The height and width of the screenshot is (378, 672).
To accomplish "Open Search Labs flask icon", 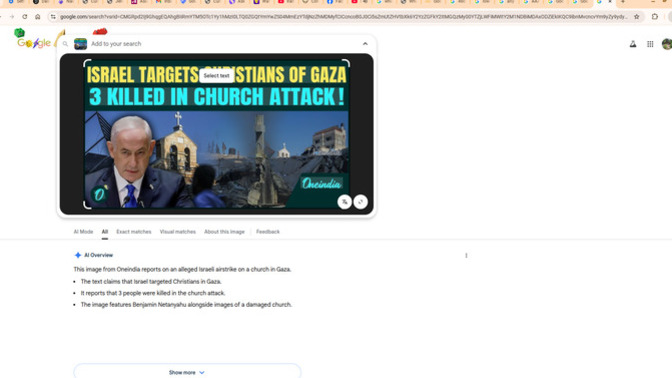I will point(633,44).
